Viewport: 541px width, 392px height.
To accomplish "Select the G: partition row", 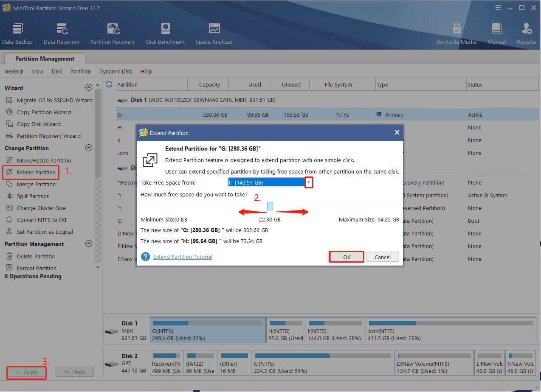I will point(327,115).
